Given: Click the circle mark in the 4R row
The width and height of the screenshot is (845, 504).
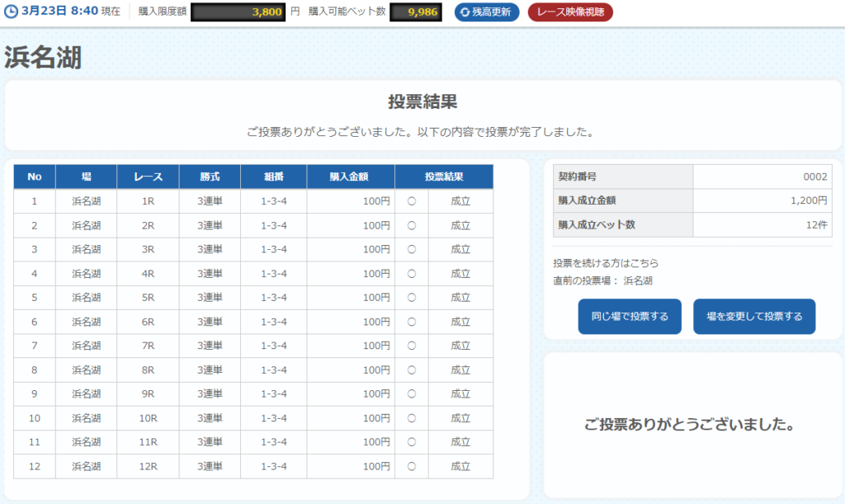Looking at the screenshot, I should tap(412, 274).
